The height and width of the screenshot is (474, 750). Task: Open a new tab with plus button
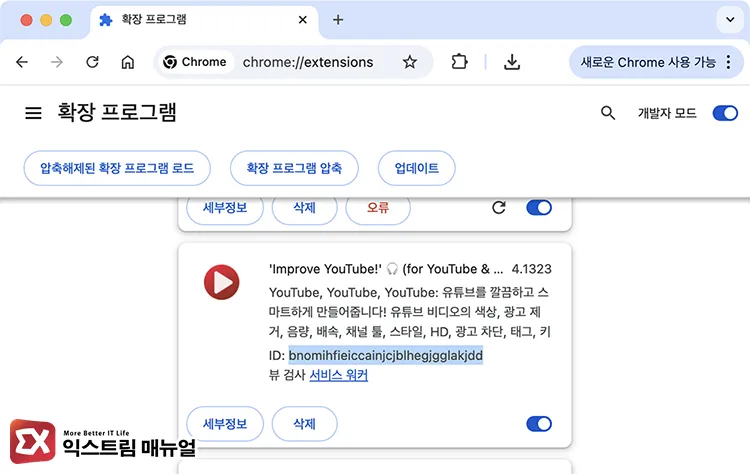tap(338, 20)
